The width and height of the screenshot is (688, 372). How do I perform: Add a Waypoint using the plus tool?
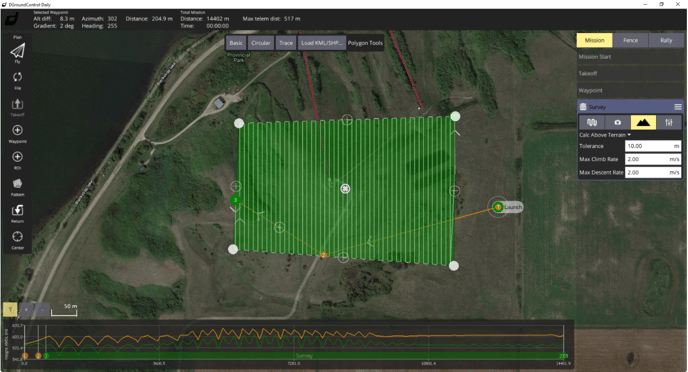pos(18,130)
